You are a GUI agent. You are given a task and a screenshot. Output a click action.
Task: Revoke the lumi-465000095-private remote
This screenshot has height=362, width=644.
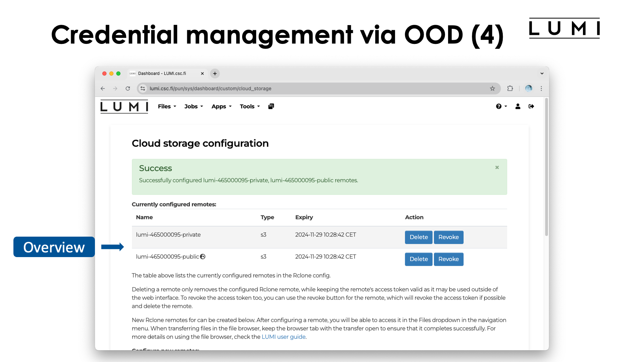(448, 237)
